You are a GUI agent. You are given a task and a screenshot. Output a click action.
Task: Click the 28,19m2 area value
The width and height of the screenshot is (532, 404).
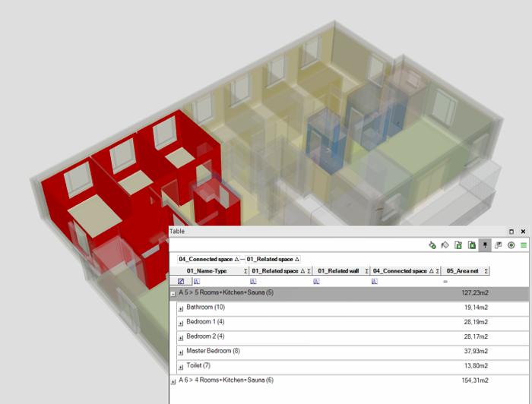(476, 322)
